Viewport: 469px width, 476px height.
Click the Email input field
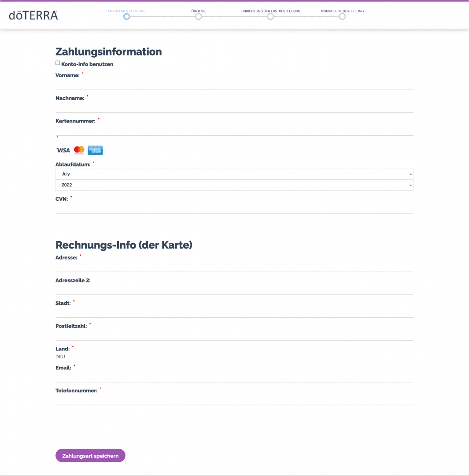pos(234,377)
